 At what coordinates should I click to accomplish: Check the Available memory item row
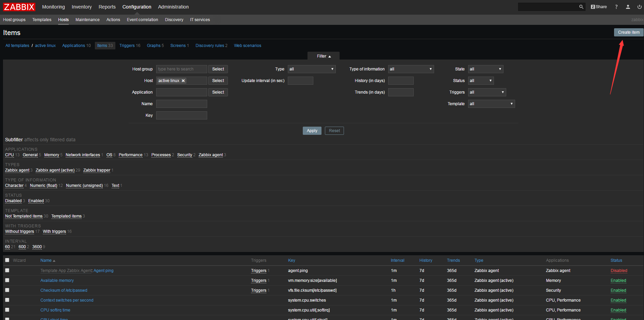point(7,280)
